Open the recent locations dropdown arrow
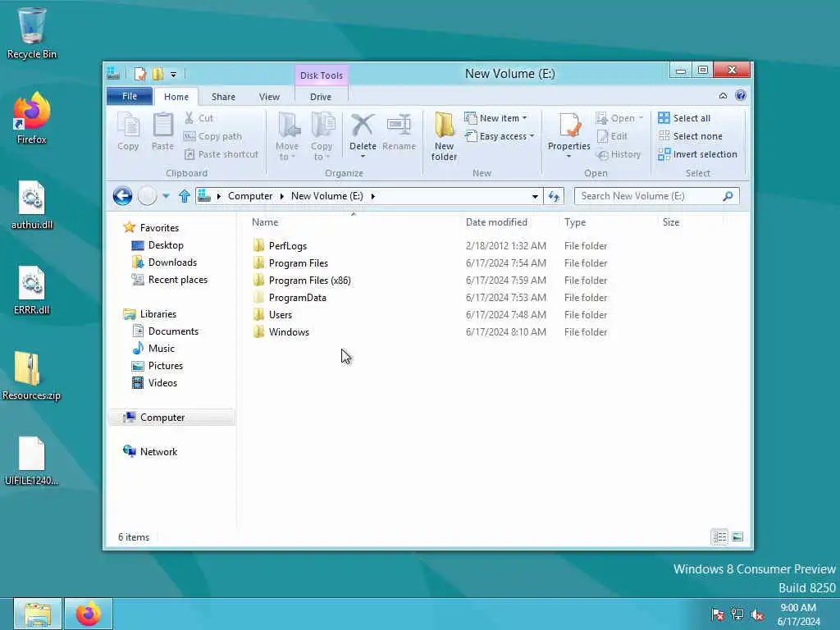This screenshot has height=630, width=840. (166, 196)
